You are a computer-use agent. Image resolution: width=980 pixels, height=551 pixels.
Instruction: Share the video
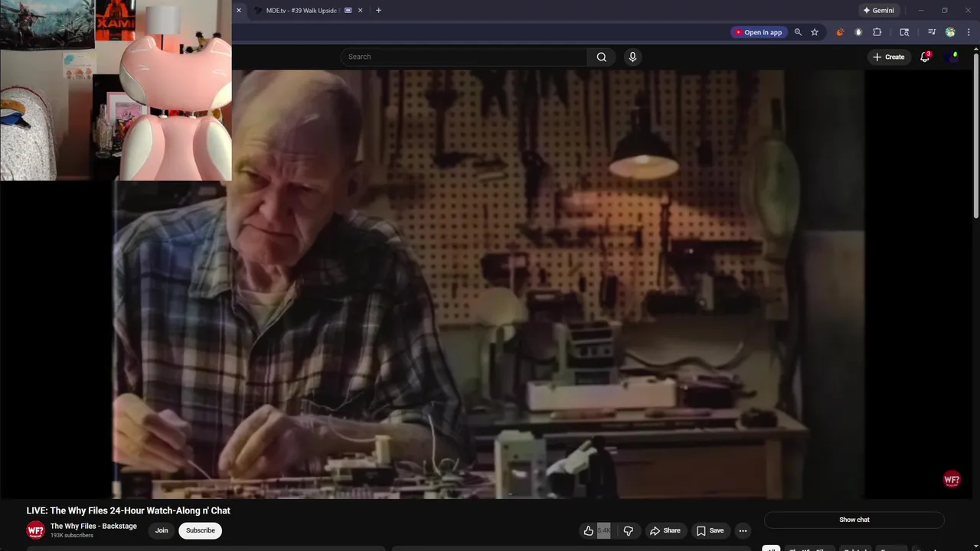665,530
